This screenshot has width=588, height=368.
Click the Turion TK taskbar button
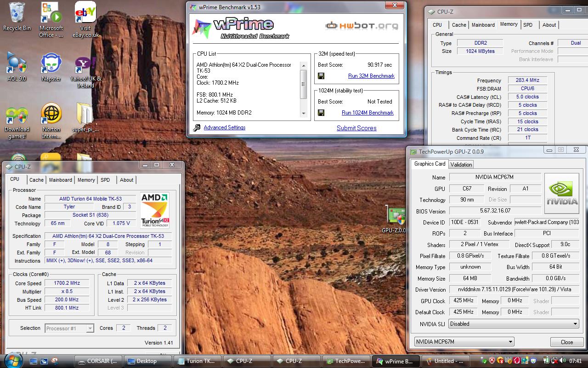point(198,361)
